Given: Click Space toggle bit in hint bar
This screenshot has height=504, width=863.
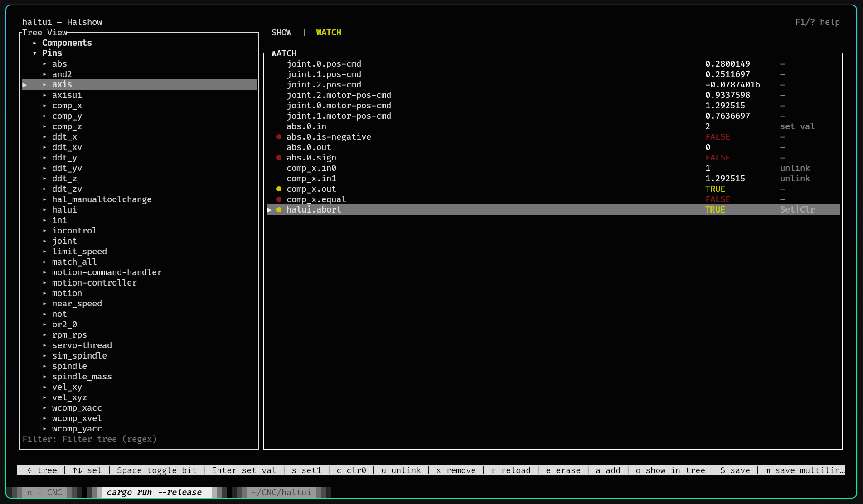Looking at the screenshot, I should (x=157, y=470).
